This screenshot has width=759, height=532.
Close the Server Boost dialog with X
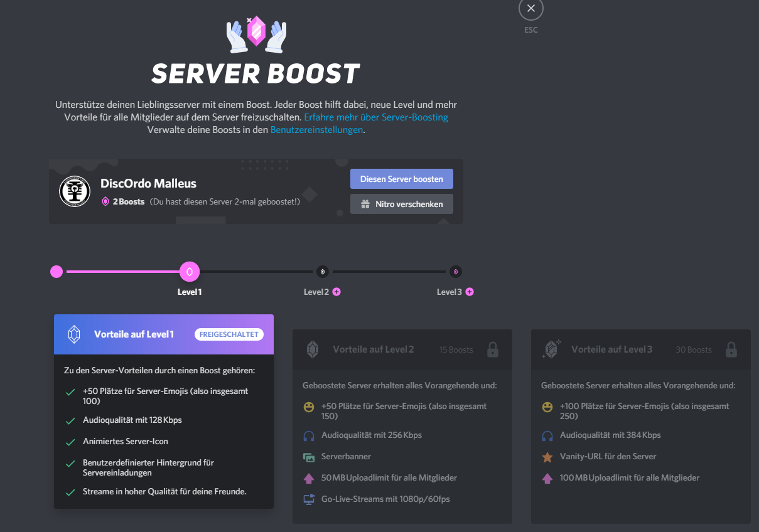click(x=531, y=9)
